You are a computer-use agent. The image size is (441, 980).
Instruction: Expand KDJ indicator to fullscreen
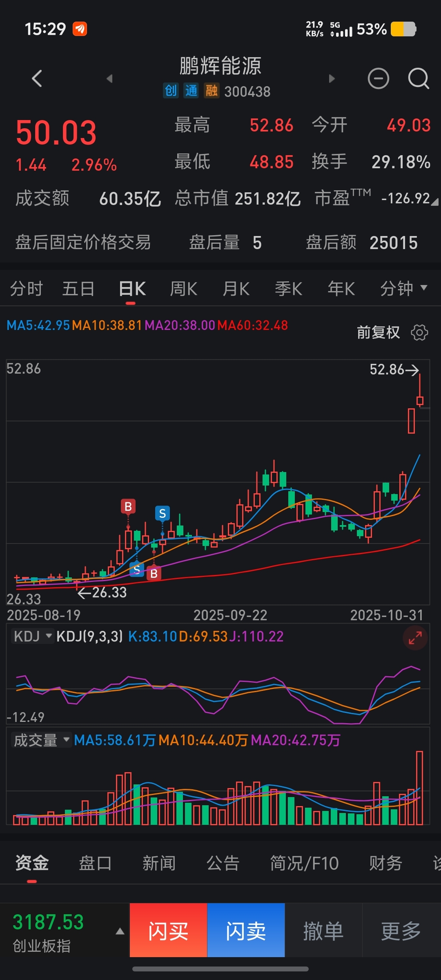[x=415, y=638]
